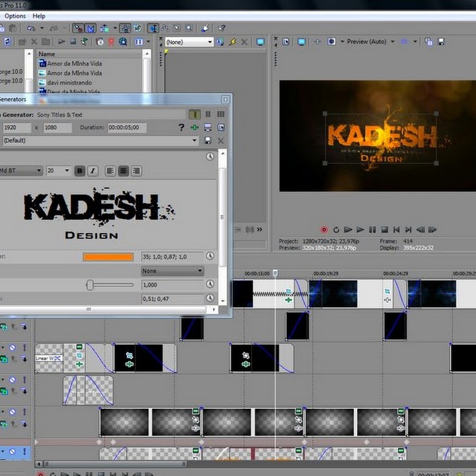The height and width of the screenshot is (476, 476).
Task: Animate text color with clock icon
Action: pos(210,256)
